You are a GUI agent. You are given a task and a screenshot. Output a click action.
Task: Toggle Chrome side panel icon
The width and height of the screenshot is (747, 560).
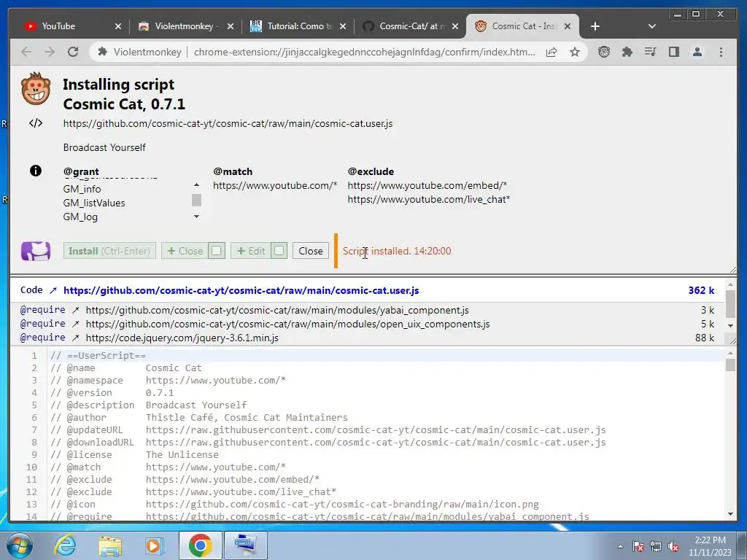point(673,52)
